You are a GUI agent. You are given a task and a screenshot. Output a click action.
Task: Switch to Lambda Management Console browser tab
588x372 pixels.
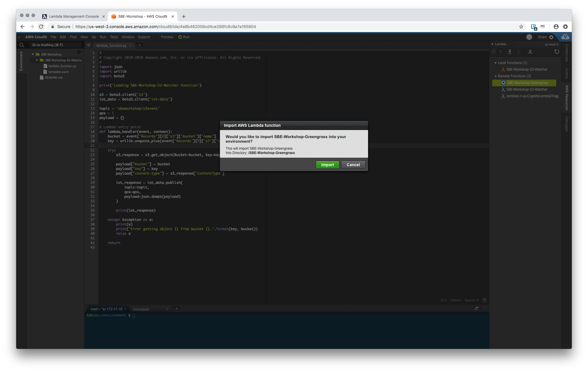[74, 17]
